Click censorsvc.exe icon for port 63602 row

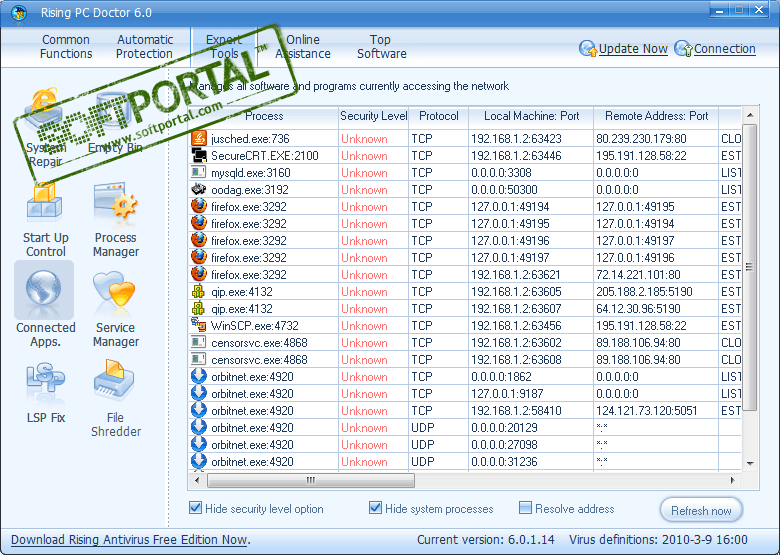(199, 342)
